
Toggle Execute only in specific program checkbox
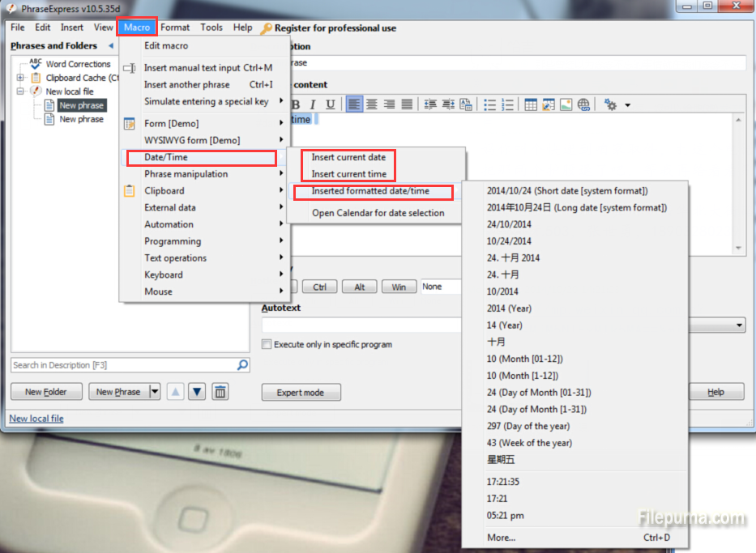pos(267,344)
